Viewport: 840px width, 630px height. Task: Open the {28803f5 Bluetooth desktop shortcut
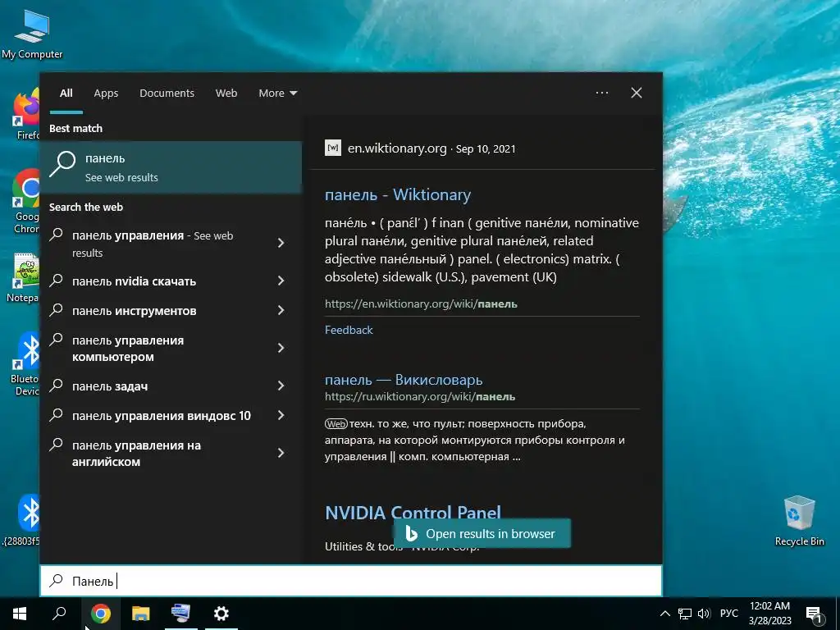21,519
